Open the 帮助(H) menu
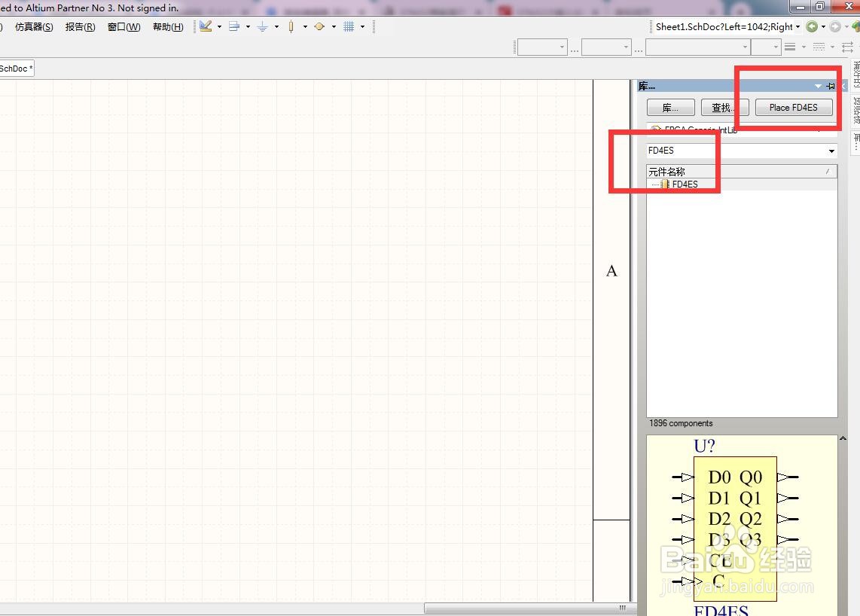 point(168,27)
